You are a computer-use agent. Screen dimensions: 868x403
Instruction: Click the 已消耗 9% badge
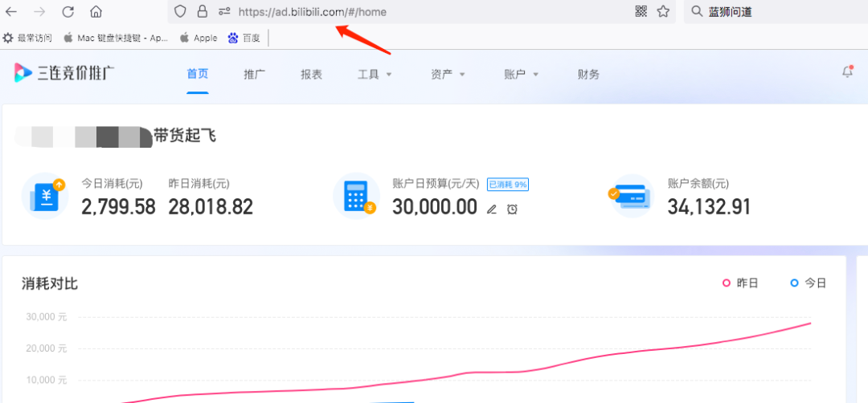click(508, 185)
